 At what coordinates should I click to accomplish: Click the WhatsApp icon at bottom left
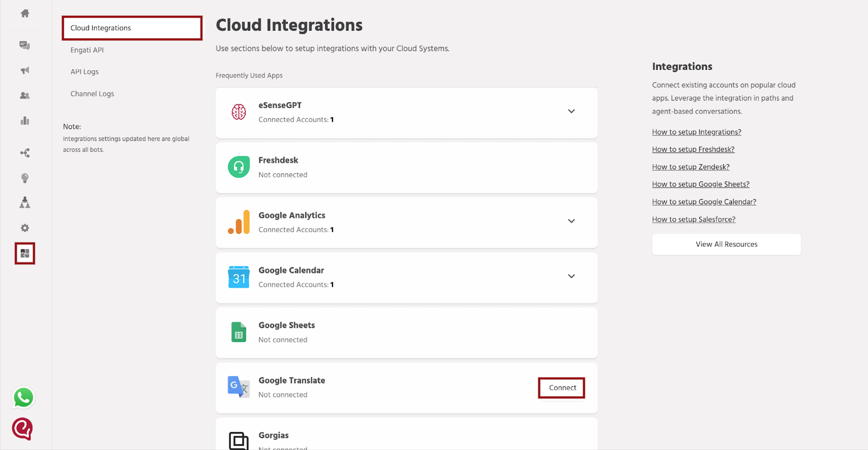pyautogui.click(x=23, y=398)
